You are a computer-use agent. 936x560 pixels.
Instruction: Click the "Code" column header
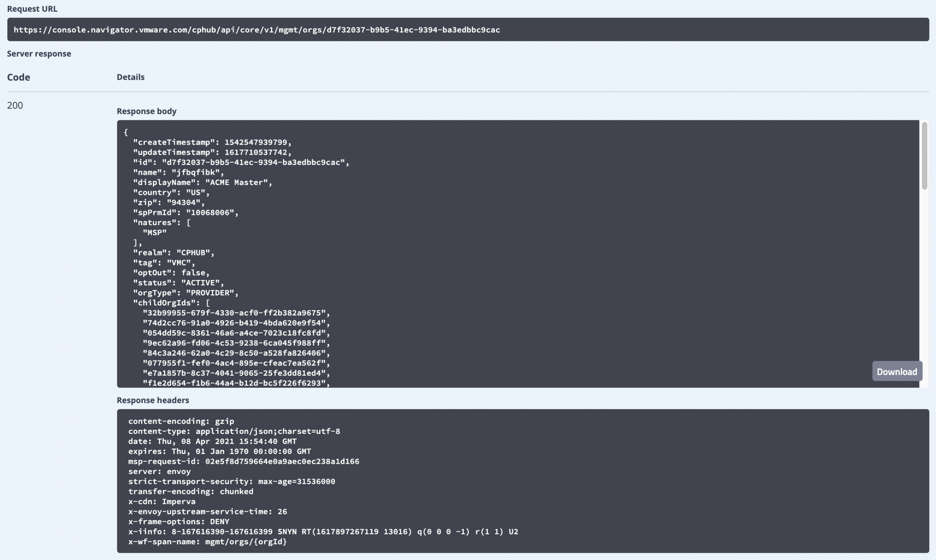pyautogui.click(x=19, y=77)
